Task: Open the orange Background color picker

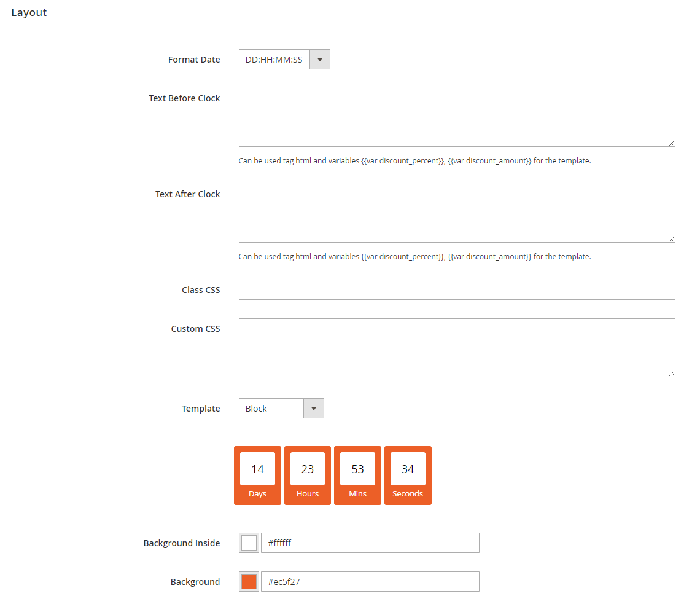Action: point(247,581)
